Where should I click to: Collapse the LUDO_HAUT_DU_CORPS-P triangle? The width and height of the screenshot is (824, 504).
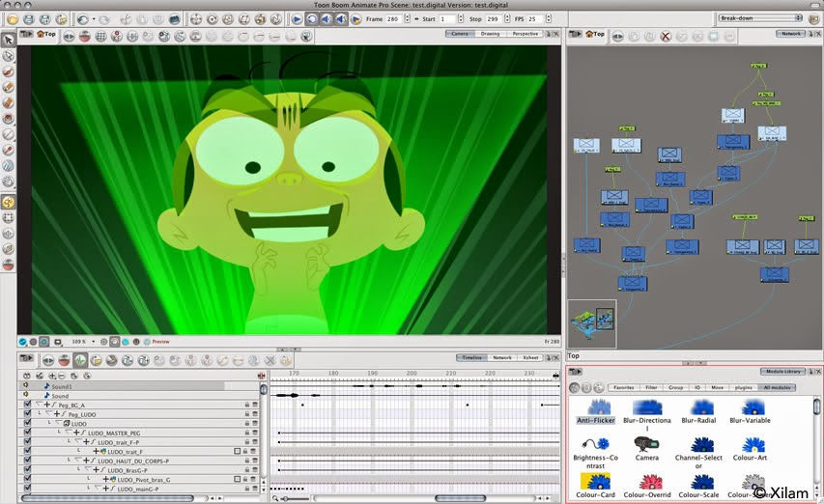[78, 461]
